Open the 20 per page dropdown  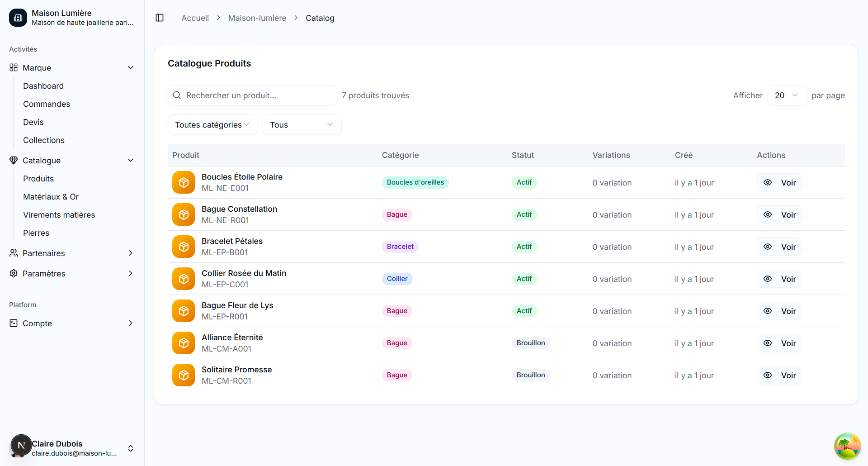coord(787,95)
